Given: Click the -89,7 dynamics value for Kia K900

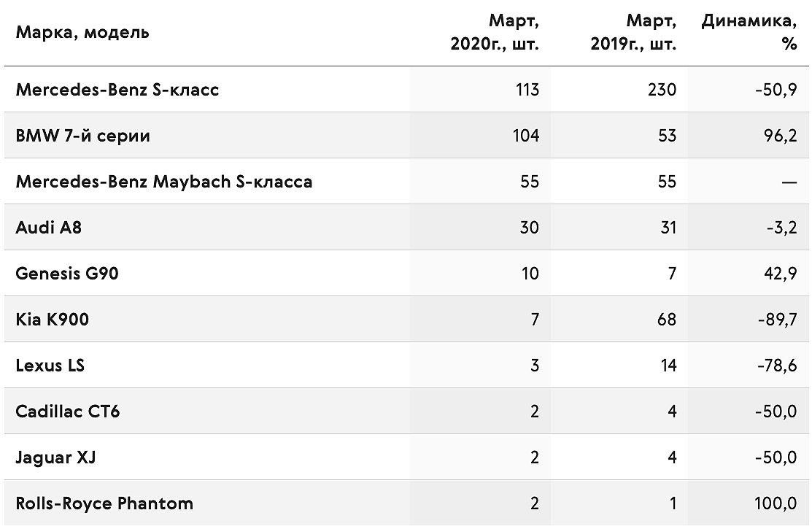Looking at the screenshot, I should tap(777, 320).
